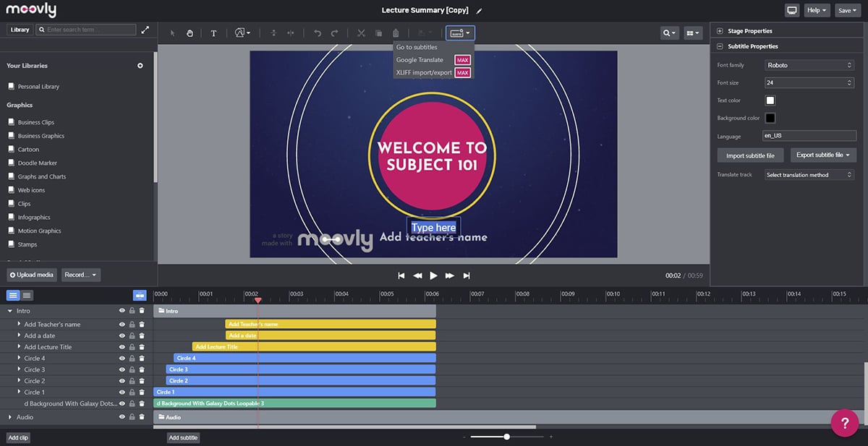Open the Font family dropdown
This screenshot has height=446, width=868.
click(x=809, y=65)
